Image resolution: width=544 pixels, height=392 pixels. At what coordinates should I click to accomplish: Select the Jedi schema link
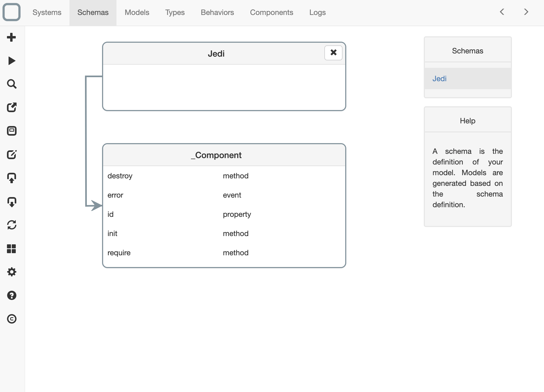pyautogui.click(x=439, y=79)
